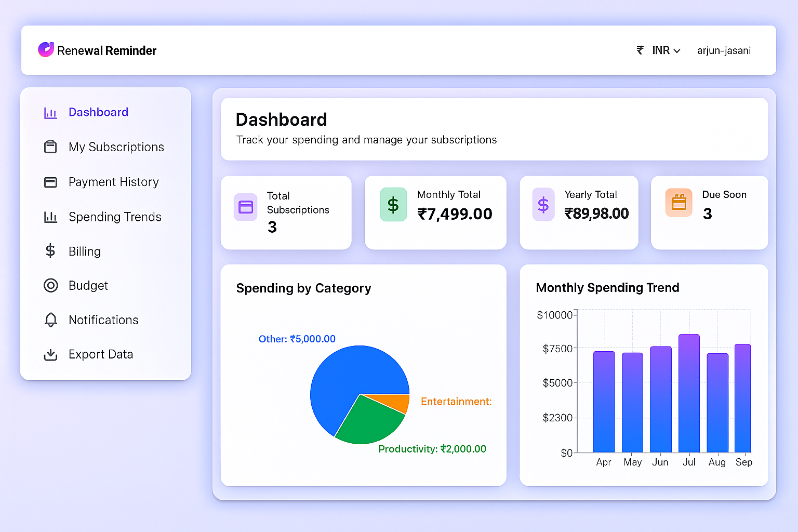
Task: Go to Spending Trends in sidebar
Action: point(115,217)
